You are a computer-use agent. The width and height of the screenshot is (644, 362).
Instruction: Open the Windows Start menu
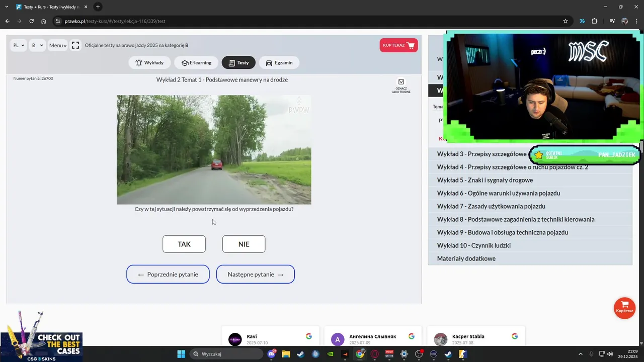coord(181,354)
